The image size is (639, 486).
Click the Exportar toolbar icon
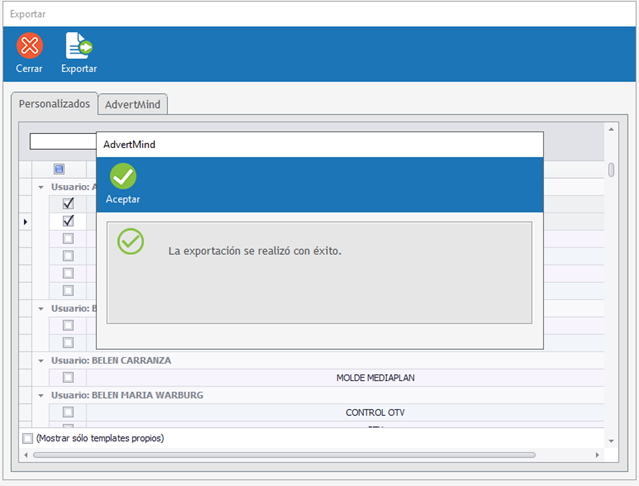[x=79, y=46]
